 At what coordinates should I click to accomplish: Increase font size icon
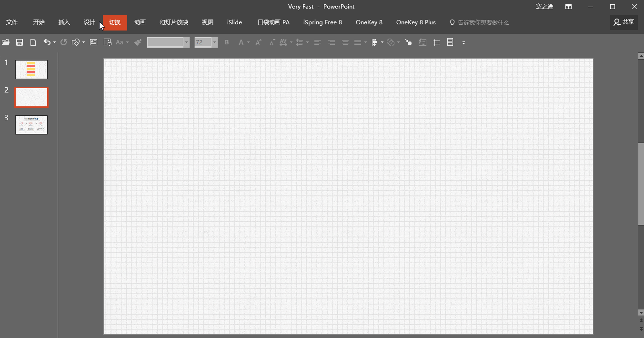coord(258,42)
